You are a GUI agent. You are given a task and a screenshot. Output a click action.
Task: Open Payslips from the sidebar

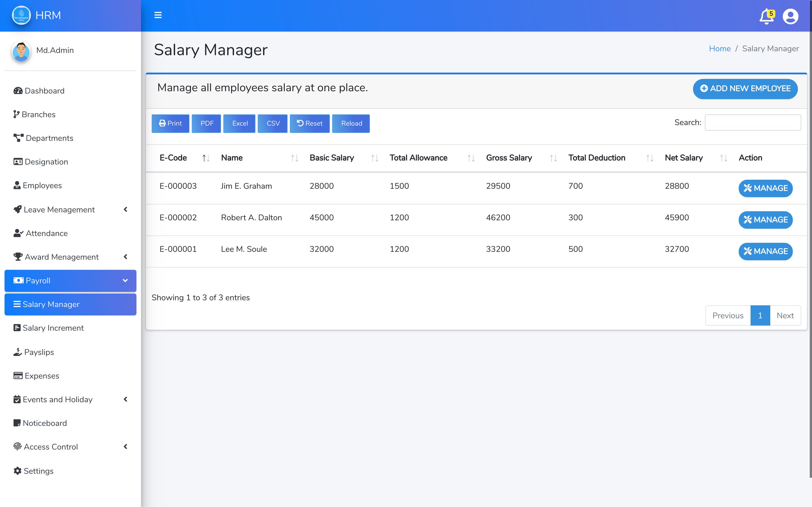[39, 352]
